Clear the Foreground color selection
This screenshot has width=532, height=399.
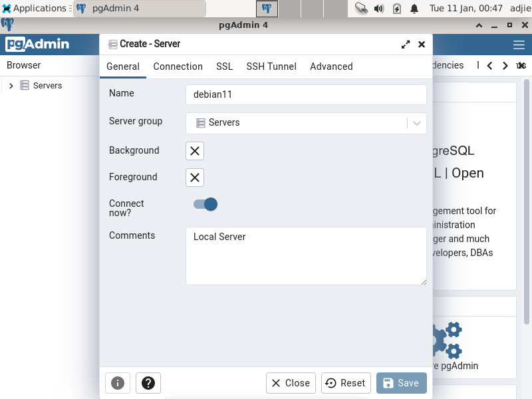pyautogui.click(x=195, y=178)
